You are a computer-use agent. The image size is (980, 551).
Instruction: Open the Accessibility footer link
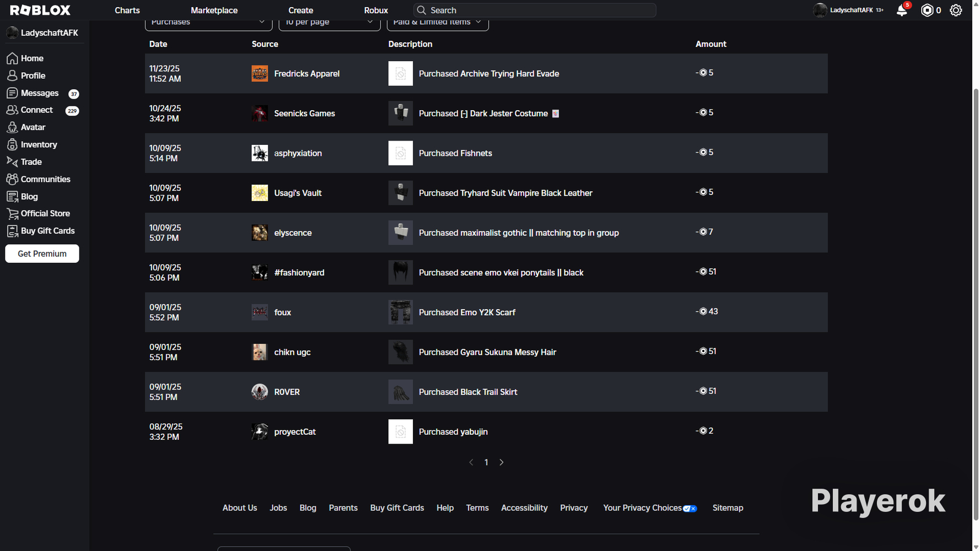[524, 508]
